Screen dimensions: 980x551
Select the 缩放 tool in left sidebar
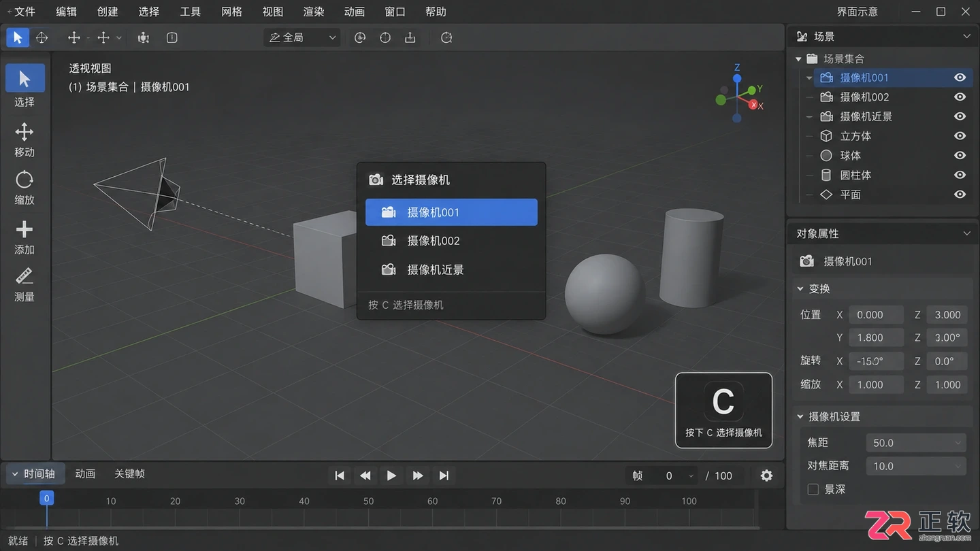tap(24, 188)
